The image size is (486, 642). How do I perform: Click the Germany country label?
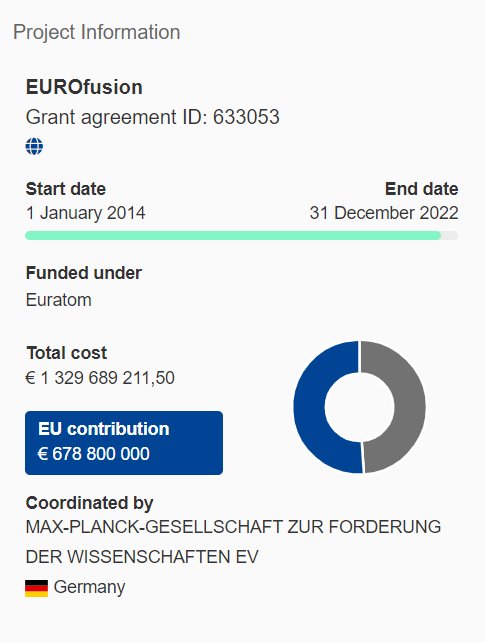pyautogui.click(x=89, y=587)
